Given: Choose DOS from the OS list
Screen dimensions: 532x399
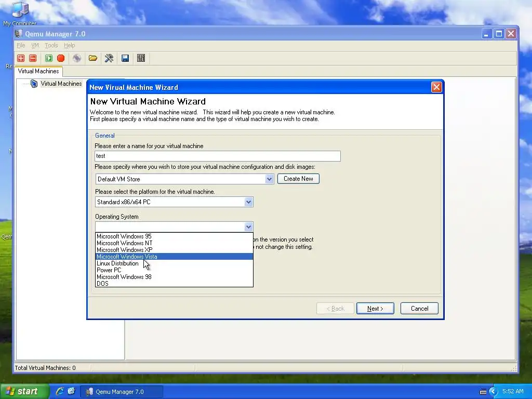Looking at the screenshot, I should (174, 284).
